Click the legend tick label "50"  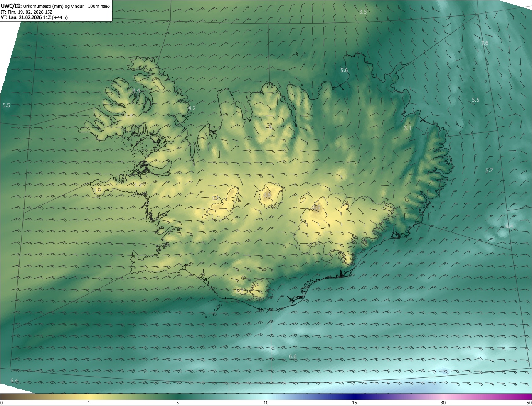click(x=529, y=403)
